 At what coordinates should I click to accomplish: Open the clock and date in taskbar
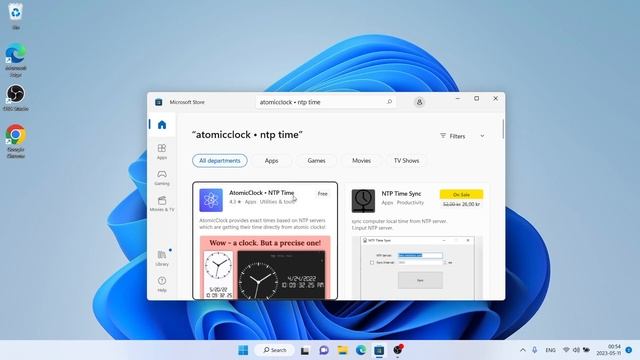[x=609, y=350]
